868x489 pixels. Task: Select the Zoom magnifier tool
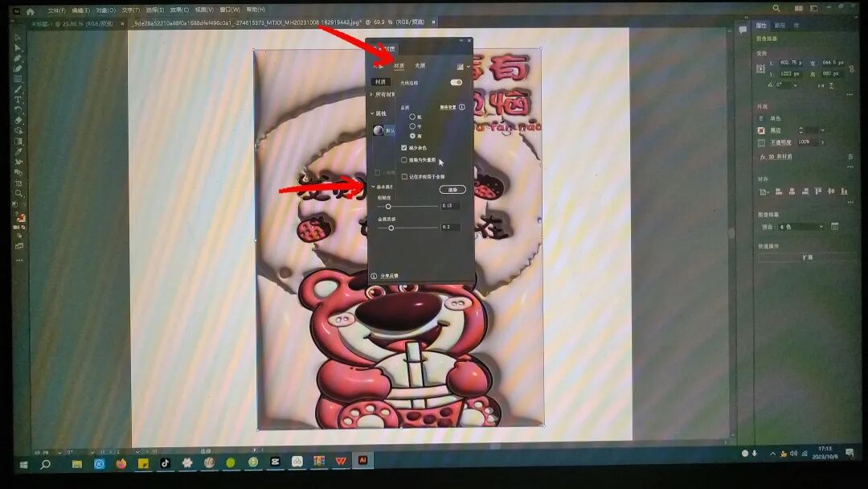18,193
